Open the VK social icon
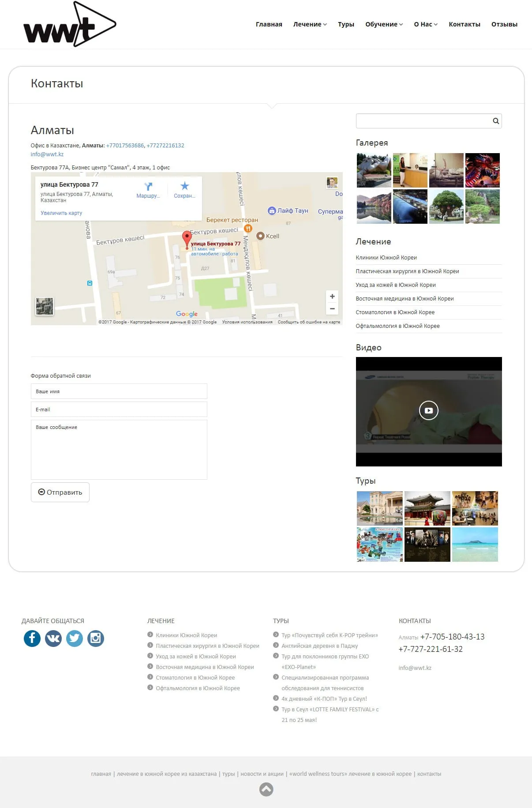 pyautogui.click(x=53, y=638)
